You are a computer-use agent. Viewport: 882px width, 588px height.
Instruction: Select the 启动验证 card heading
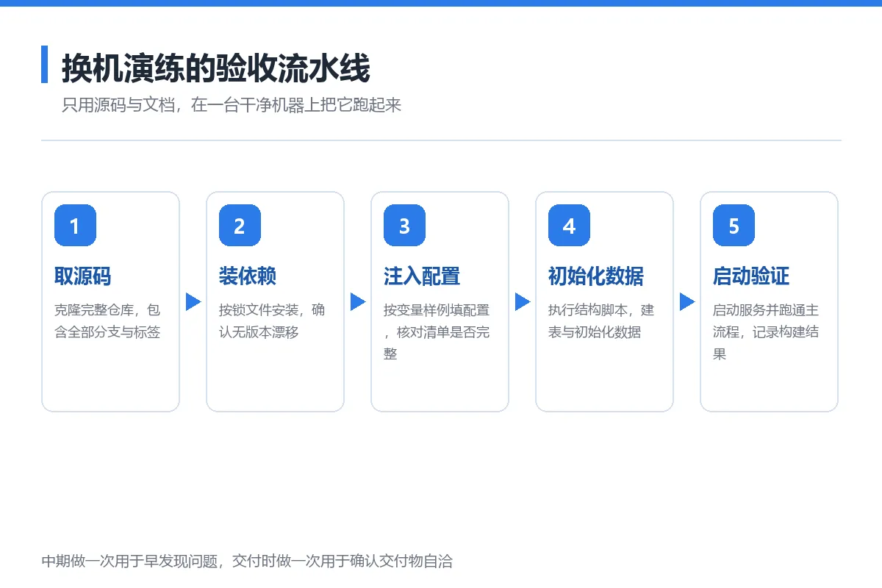coord(751,276)
